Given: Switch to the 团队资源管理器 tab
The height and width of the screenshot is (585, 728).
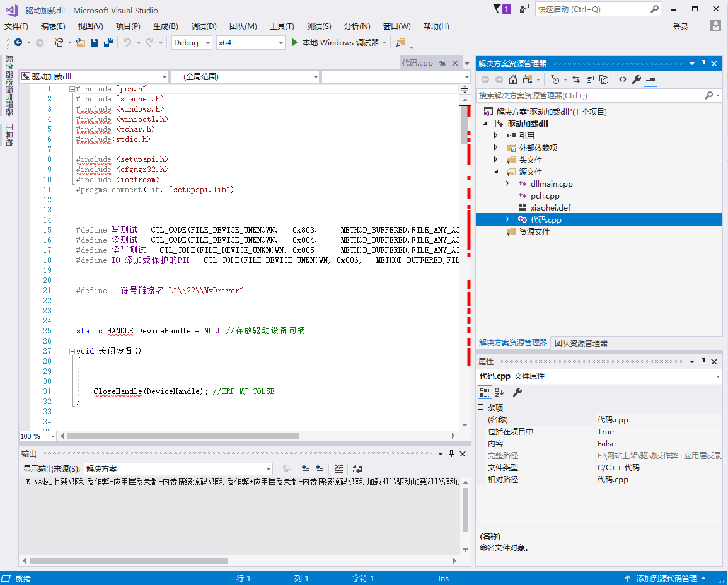Looking at the screenshot, I should point(581,344).
